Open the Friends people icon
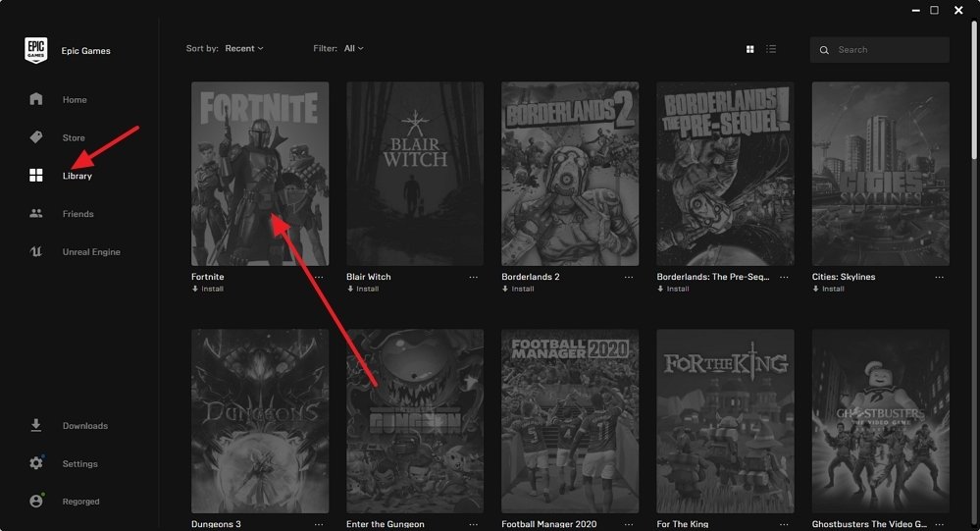Viewport: 980px width, 531px height. tap(36, 213)
